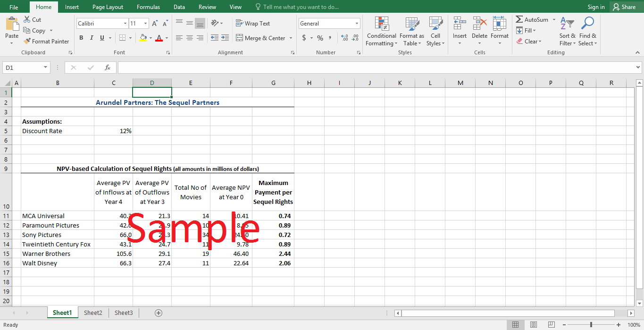Click the Tell me what you want to do box
The image size is (644, 330).
click(x=297, y=7)
